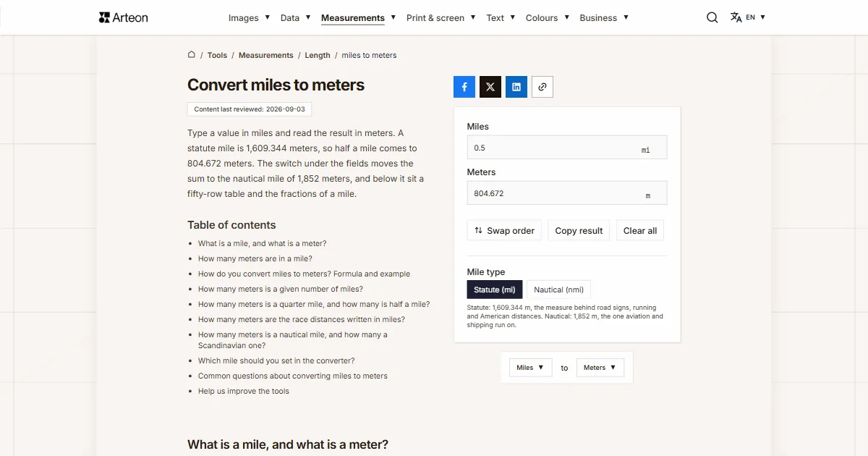Image resolution: width=868 pixels, height=456 pixels.
Task: Swap the conversion order
Action: (x=504, y=230)
